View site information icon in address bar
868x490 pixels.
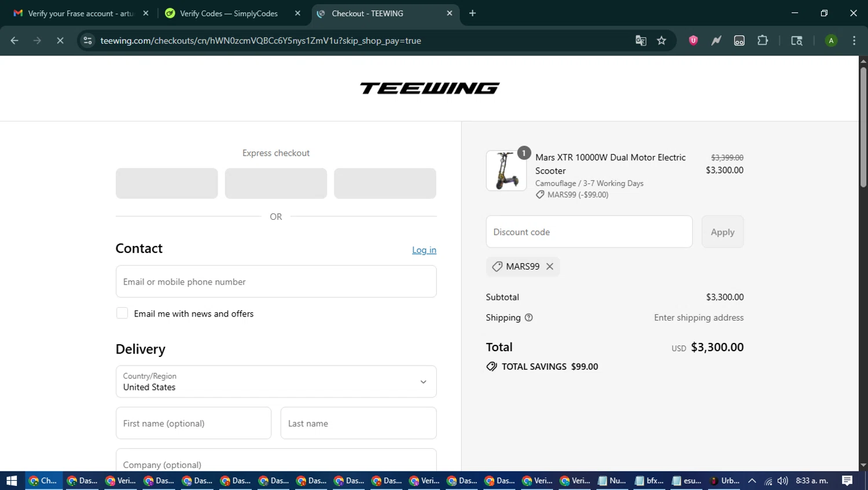coord(87,40)
